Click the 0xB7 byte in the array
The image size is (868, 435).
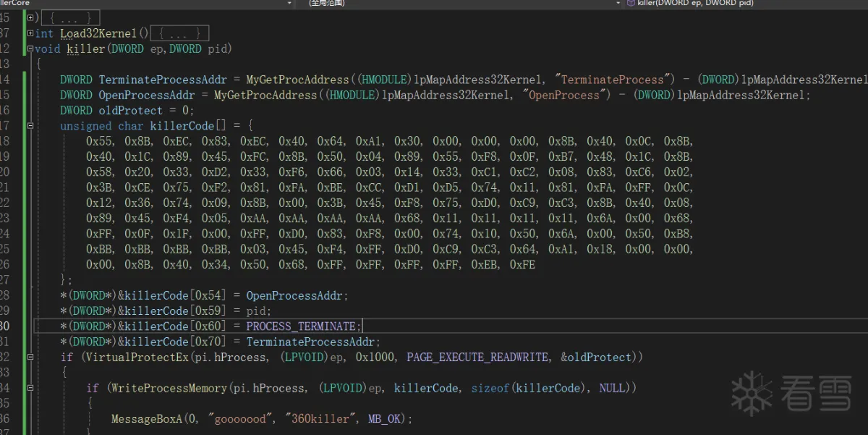[561, 156]
